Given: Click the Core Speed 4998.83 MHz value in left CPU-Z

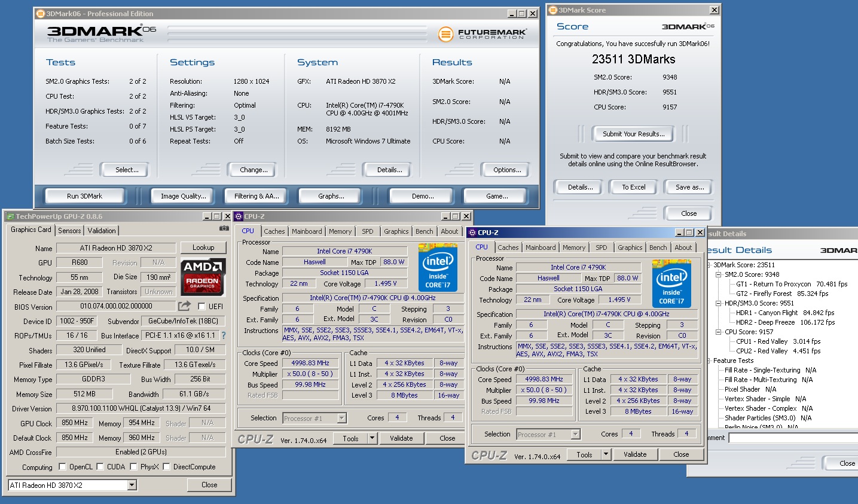Looking at the screenshot, I should click(310, 363).
